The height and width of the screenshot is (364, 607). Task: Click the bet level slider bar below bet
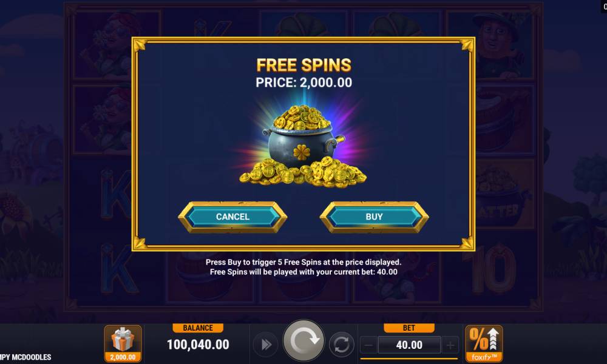pos(409,358)
